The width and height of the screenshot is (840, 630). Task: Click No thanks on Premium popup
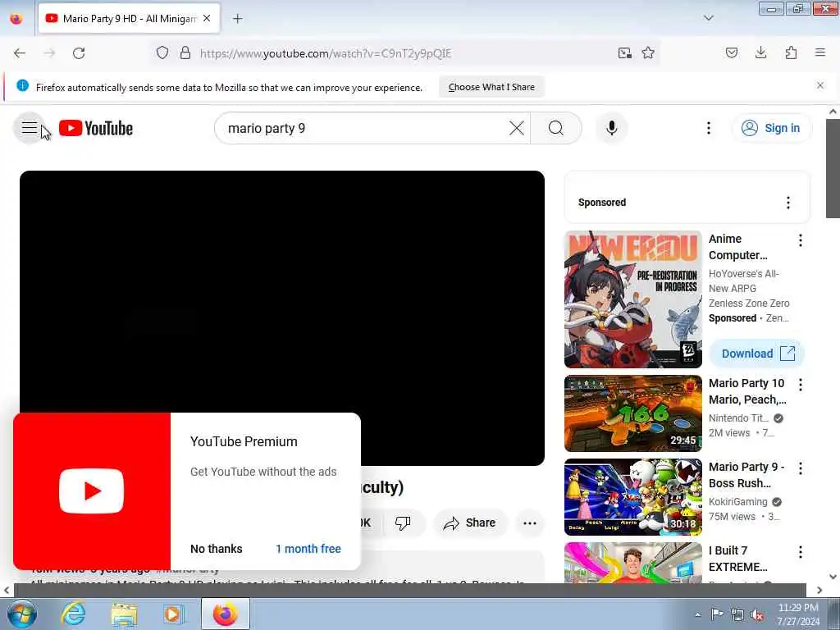click(217, 549)
